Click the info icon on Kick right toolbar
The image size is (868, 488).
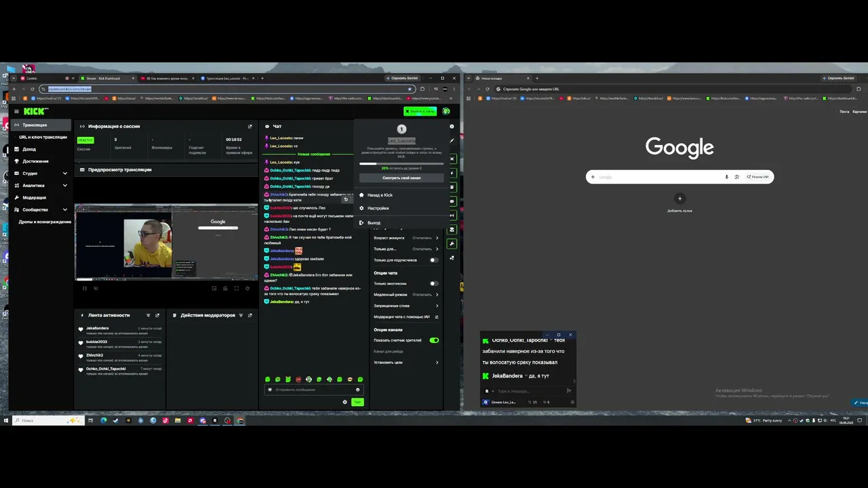pos(452,127)
